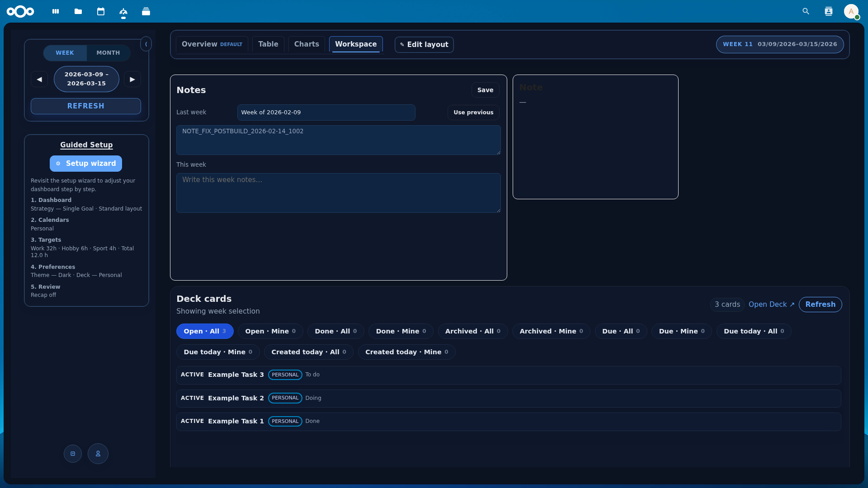
Task: Switch to the Charts tab
Action: [x=307, y=44]
